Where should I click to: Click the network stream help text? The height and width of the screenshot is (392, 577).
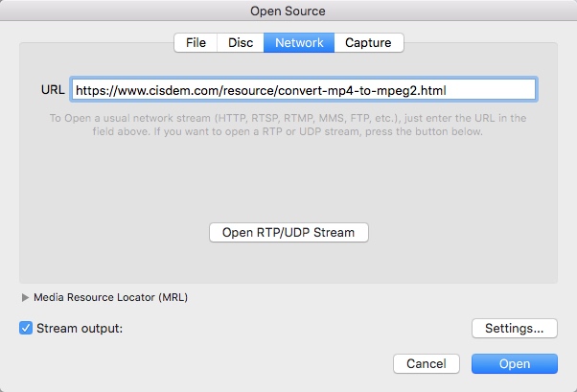[x=288, y=125]
